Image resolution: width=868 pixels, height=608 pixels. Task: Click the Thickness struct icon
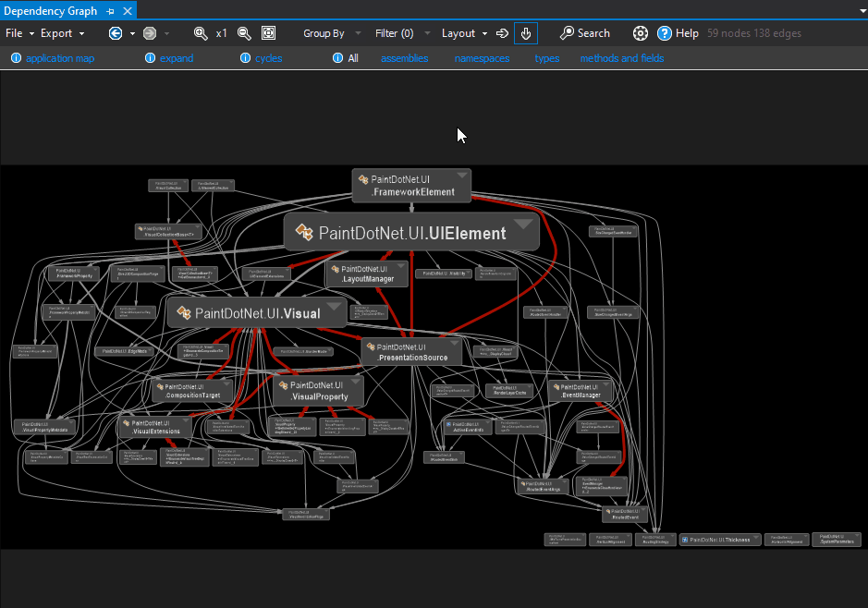[685, 540]
